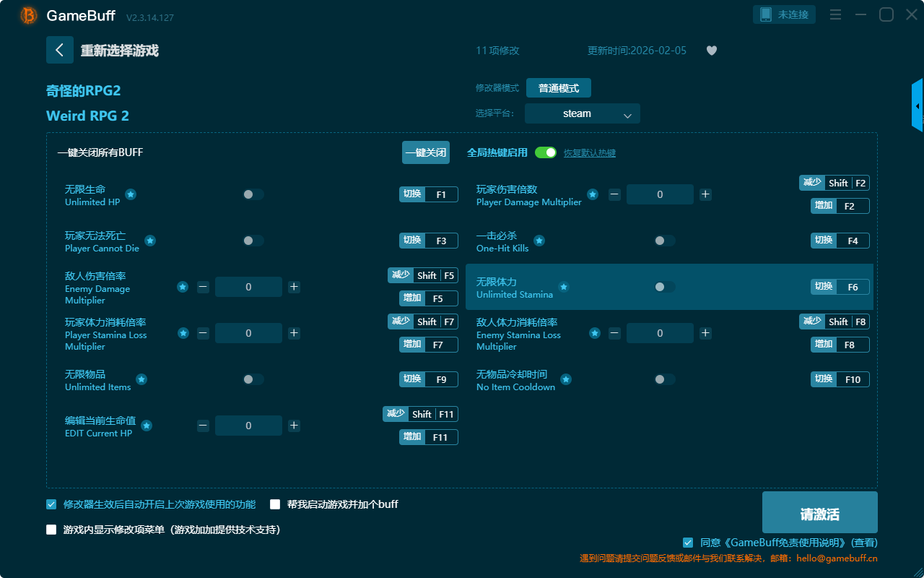Expand the right edge side panel arrow
924x578 pixels.
click(x=918, y=106)
